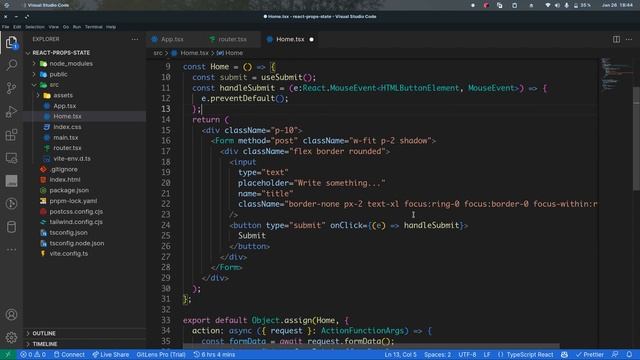Open vite.config.ts in the file tree
This screenshot has height=360, width=640.
point(84,253)
